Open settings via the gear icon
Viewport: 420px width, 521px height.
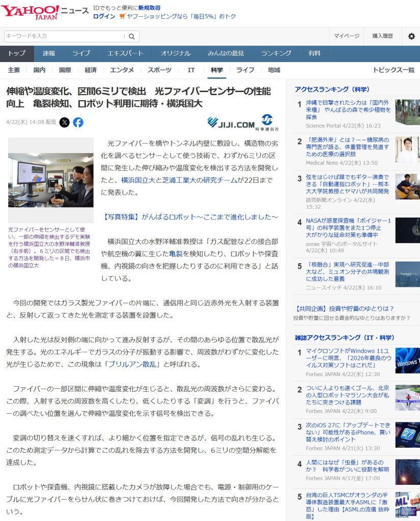(411, 36)
